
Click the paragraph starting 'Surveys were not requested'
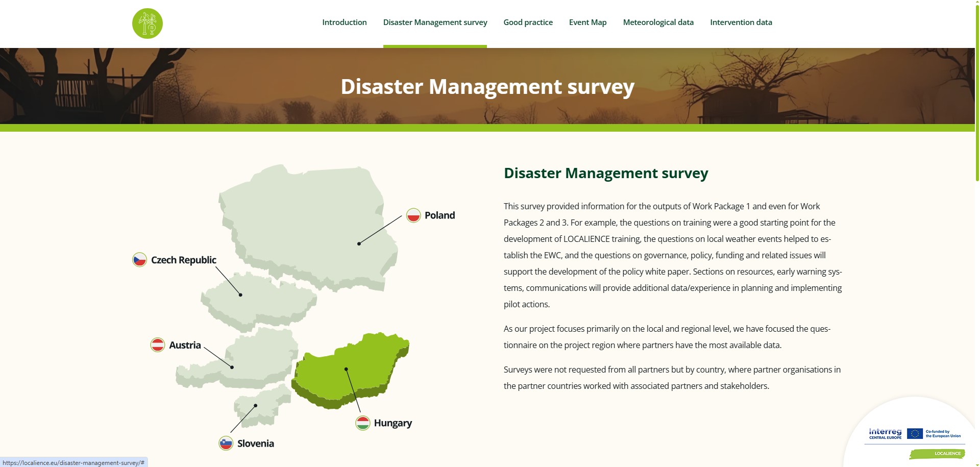672,378
